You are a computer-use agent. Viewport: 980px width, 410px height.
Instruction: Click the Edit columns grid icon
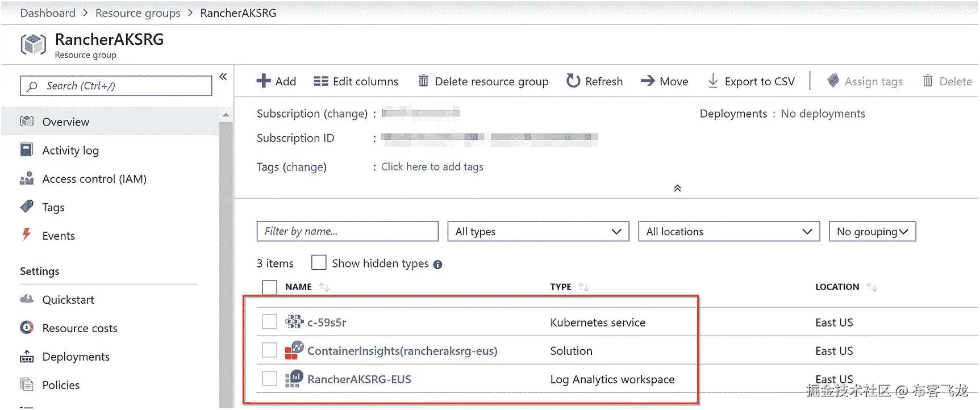[x=321, y=81]
